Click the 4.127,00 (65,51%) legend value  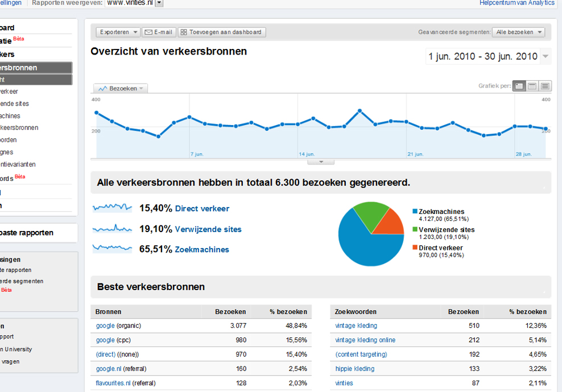444,219
